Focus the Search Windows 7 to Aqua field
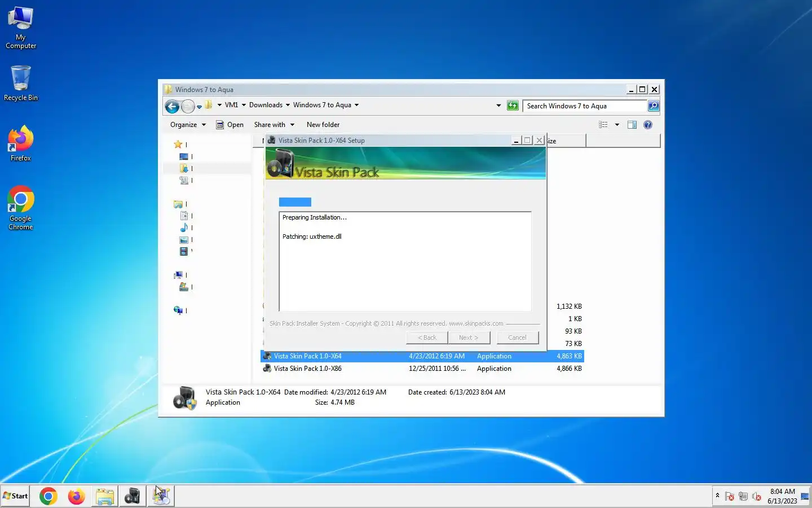The height and width of the screenshot is (508, 812). coord(585,106)
